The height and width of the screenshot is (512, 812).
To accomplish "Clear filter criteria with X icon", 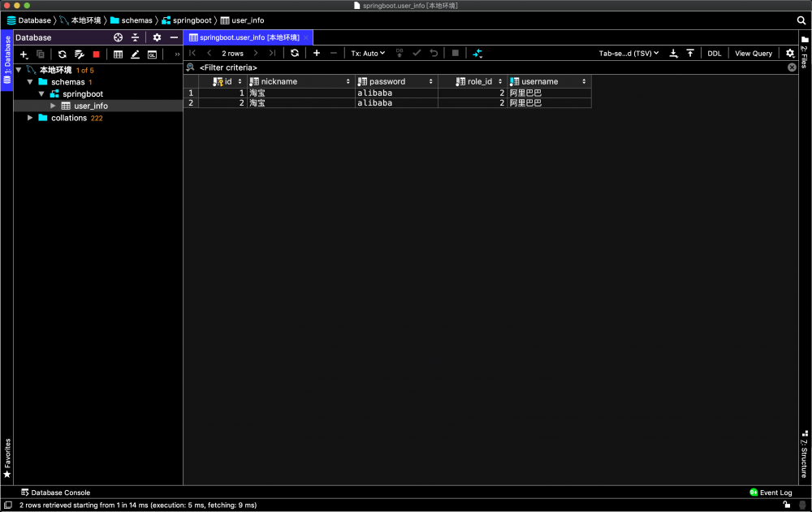I will coord(792,67).
